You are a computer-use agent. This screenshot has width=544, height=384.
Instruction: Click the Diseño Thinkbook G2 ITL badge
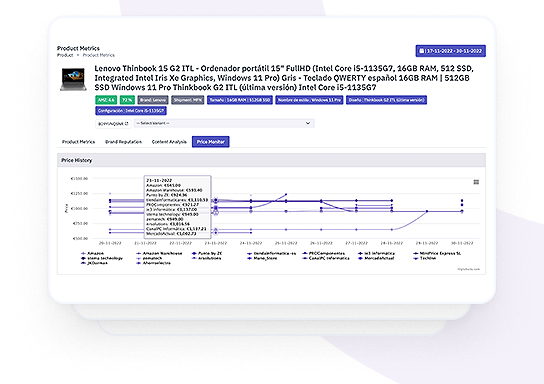tap(386, 100)
